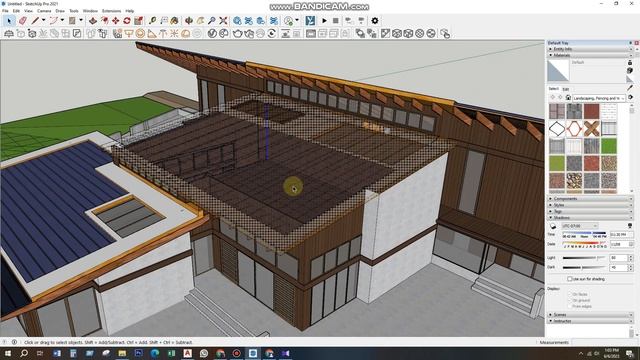
Task: Switch to the Materials Edit tab
Action: click(566, 89)
